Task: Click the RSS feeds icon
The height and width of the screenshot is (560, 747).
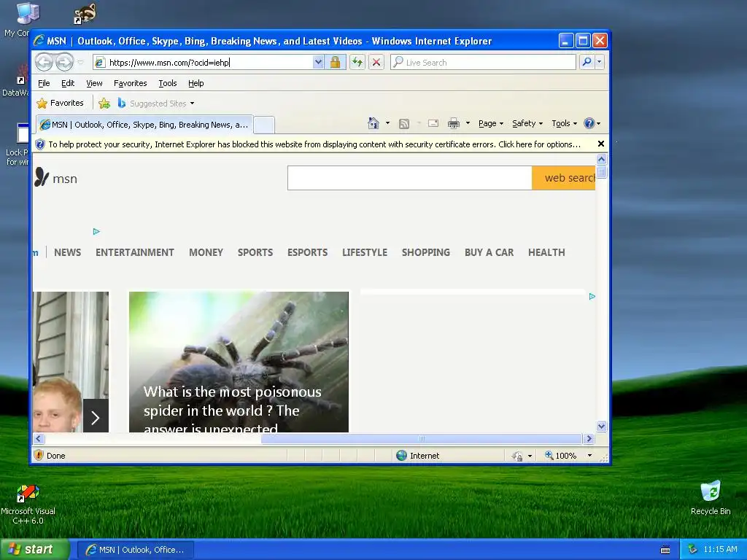Action: [404, 124]
